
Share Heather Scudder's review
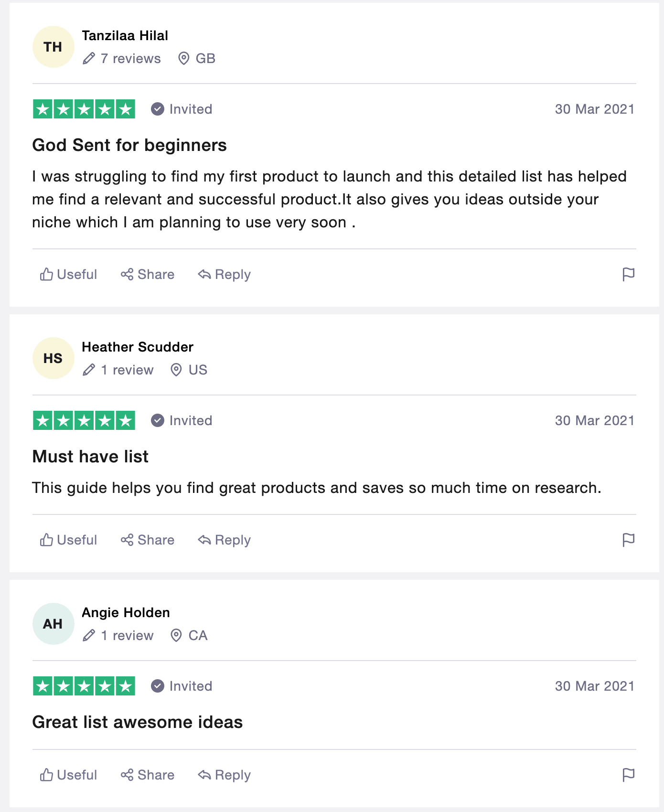click(x=148, y=540)
